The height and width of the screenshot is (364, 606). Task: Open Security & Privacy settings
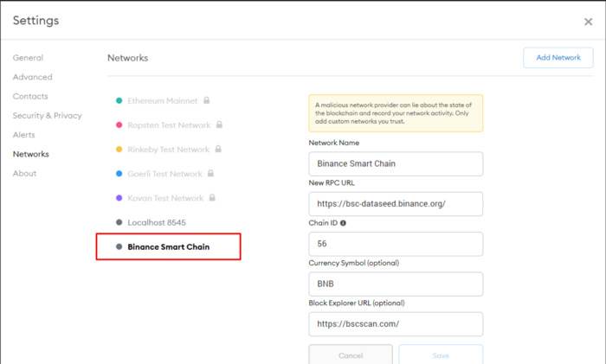tap(47, 115)
